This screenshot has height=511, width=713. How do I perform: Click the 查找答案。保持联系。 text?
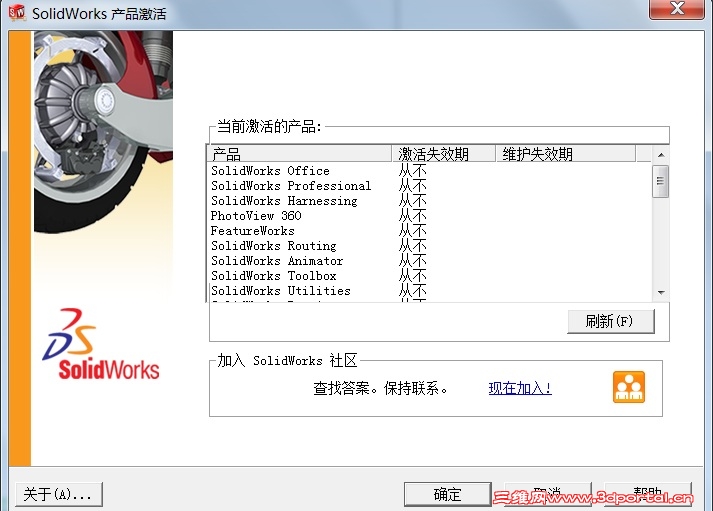(x=381, y=388)
